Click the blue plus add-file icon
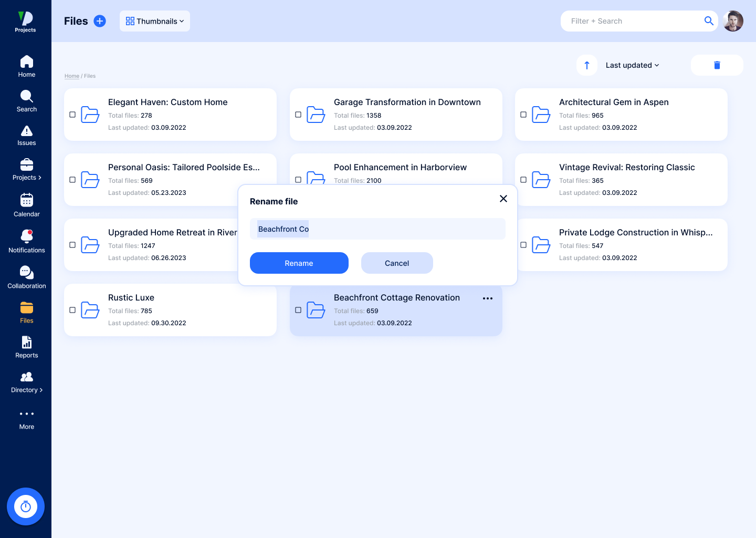The width and height of the screenshot is (756, 538). click(100, 21)
